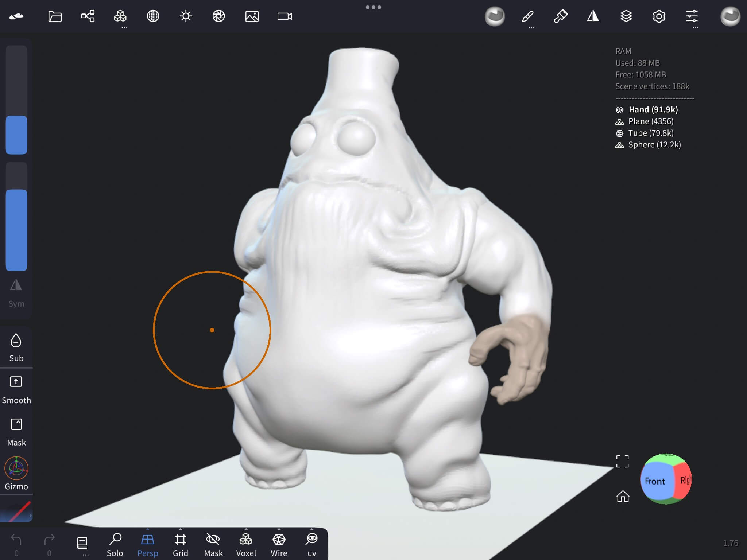
Task: Toggle Solo view mode
Action: [x=115, y=544]
